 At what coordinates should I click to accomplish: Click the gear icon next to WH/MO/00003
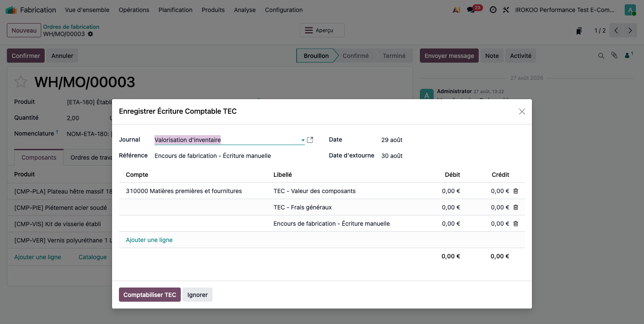[x=90, y=34]
